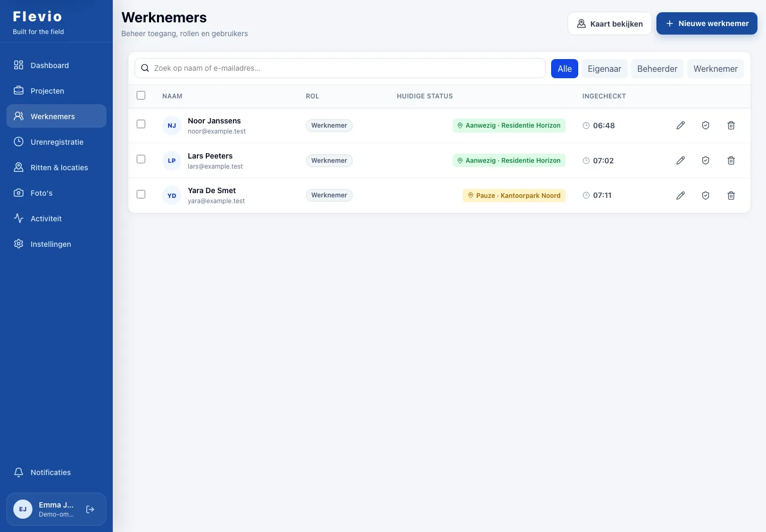This screenshot has height=532, width=766.
Task: Click the INGECHECKT column header
Action: click(x=604, y=96)
